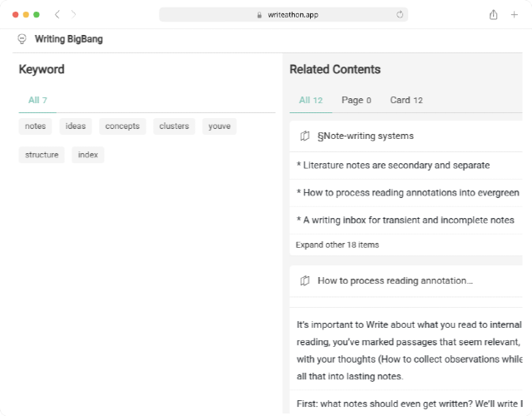532x416 pixels.
Task: Select the youve keyword tag
Action: (219, 126)
